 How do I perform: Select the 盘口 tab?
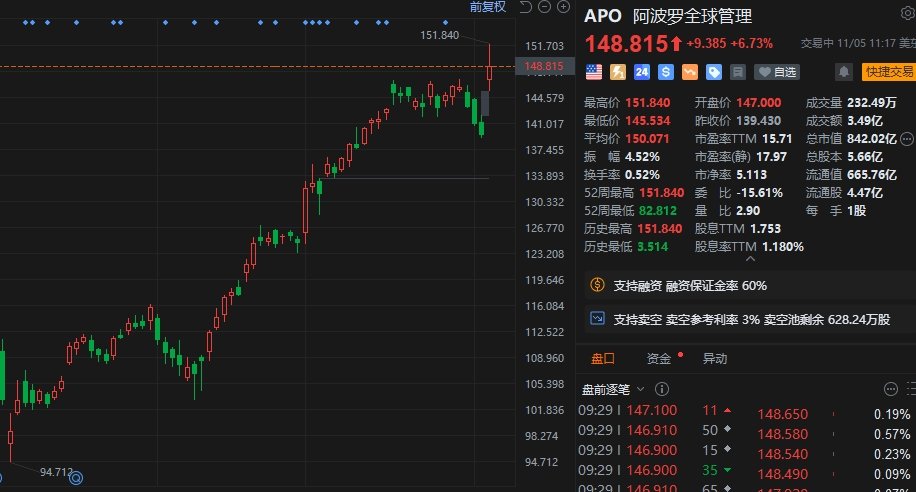click(x=603, y=358)
